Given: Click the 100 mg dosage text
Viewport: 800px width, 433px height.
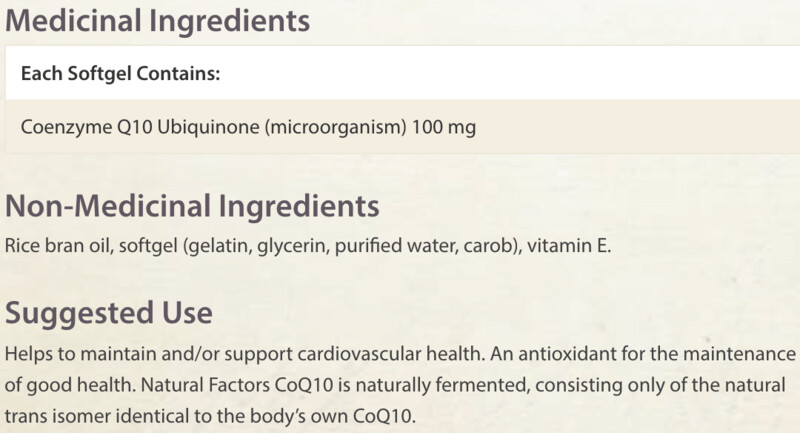Looking at the screenshot, I should tap(443, 127).
